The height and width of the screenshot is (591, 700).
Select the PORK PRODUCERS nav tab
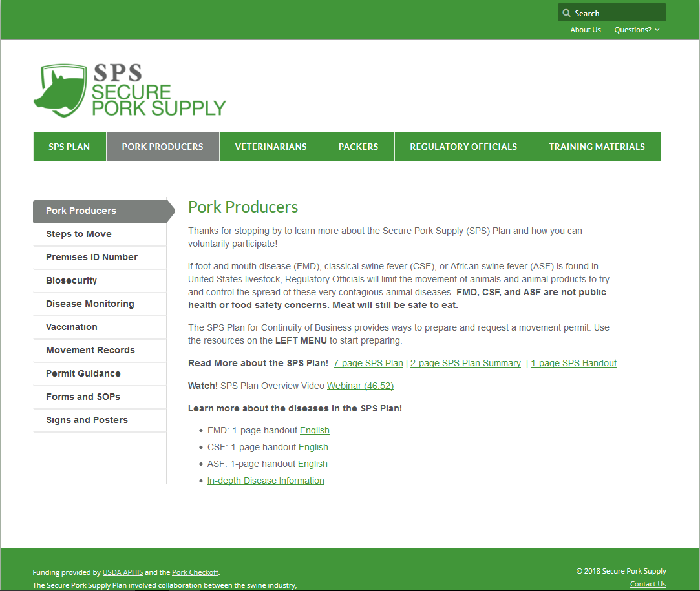coord(162,147)
